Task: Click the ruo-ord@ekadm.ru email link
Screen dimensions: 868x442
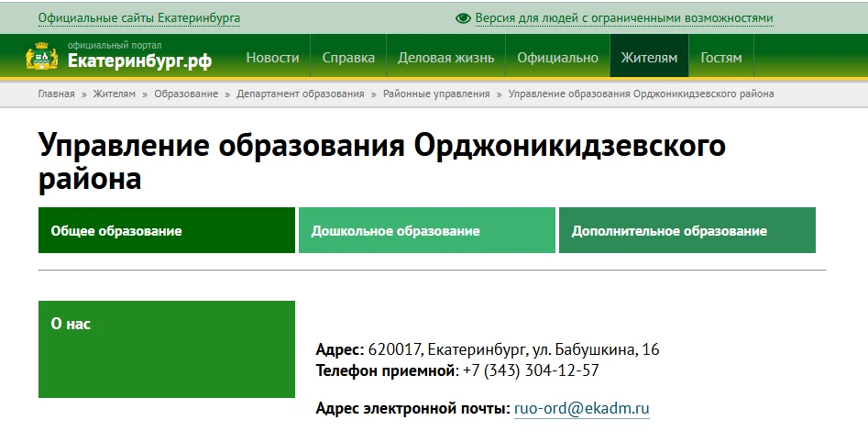Action: point(581,409)
